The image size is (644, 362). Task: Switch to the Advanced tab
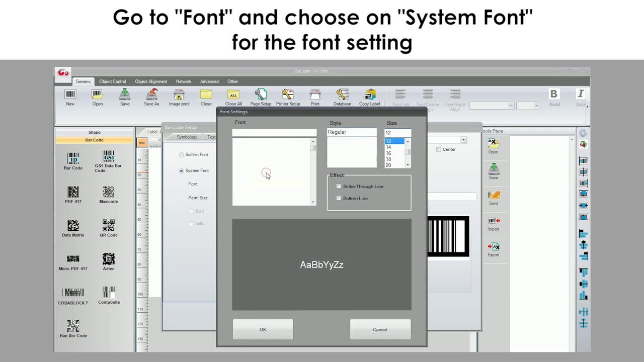click(209, 81)
